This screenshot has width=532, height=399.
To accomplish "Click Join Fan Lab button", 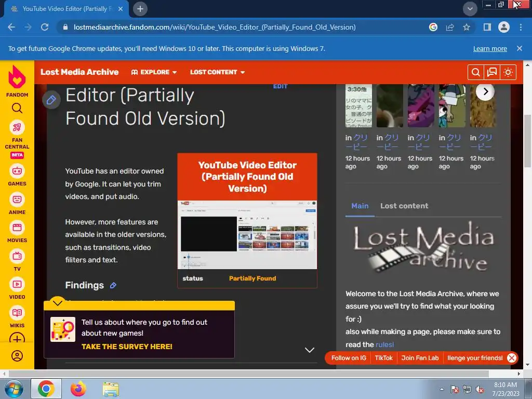I will 420,358.
